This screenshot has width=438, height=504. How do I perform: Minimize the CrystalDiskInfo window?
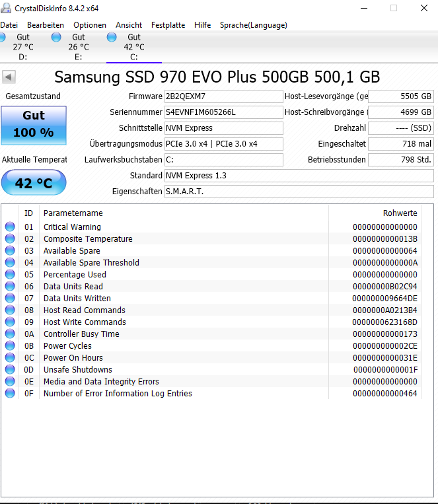click(x=364, y=8)
